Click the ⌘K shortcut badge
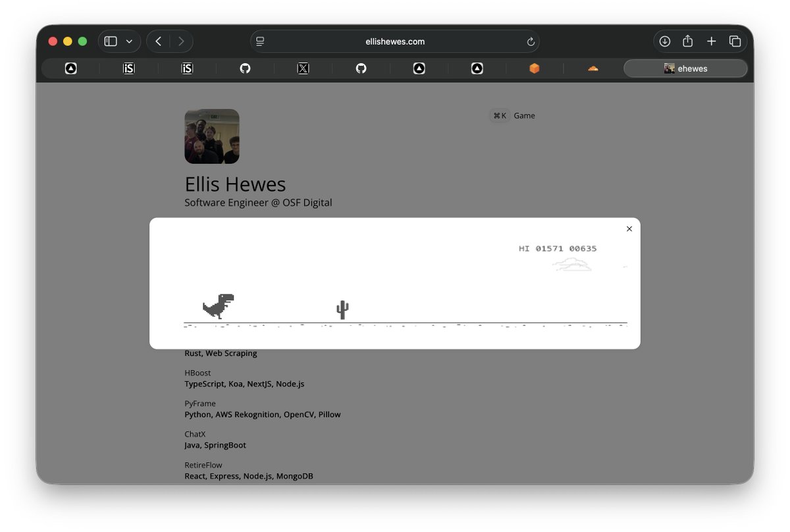Image resolution: width=790 pixels, height=532 pixels. point(500,116)
